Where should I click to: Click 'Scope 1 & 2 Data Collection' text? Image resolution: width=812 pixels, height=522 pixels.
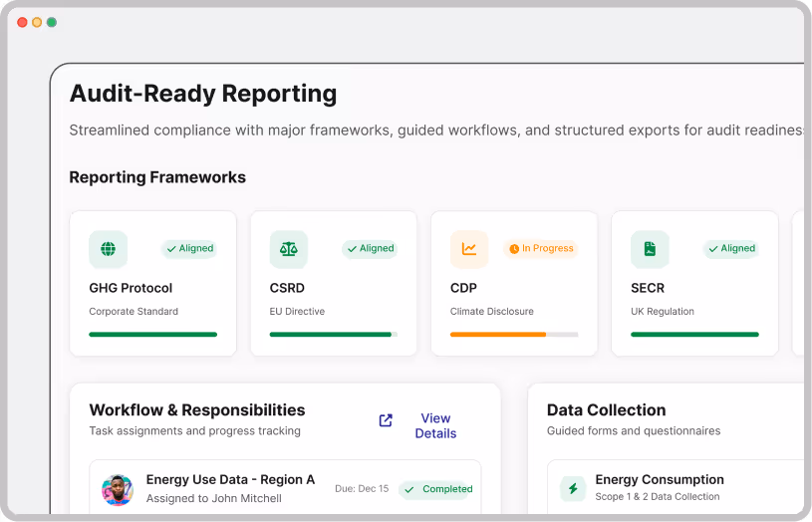pyautogui.click(x=658, y=497)
